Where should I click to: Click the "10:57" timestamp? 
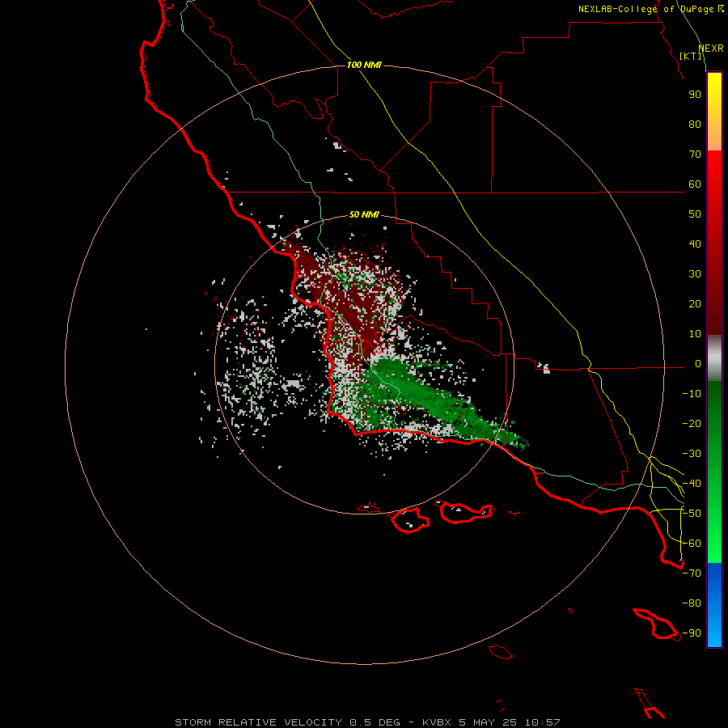pos(543,722)
